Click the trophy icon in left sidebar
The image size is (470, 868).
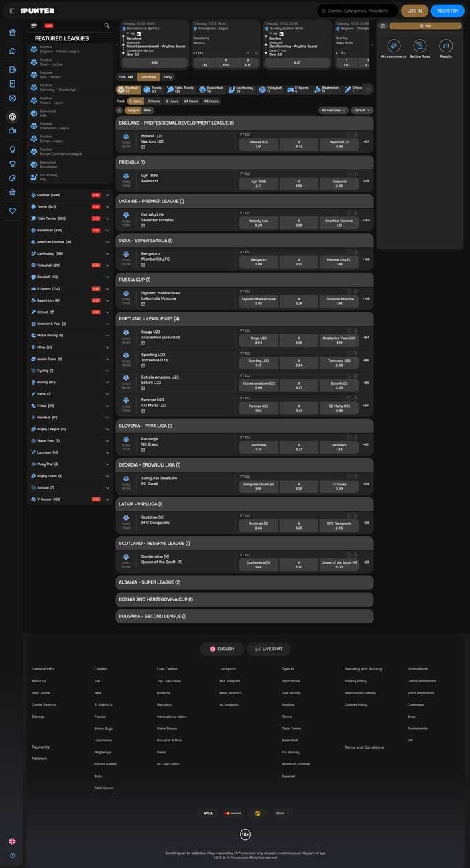(12, 164)
